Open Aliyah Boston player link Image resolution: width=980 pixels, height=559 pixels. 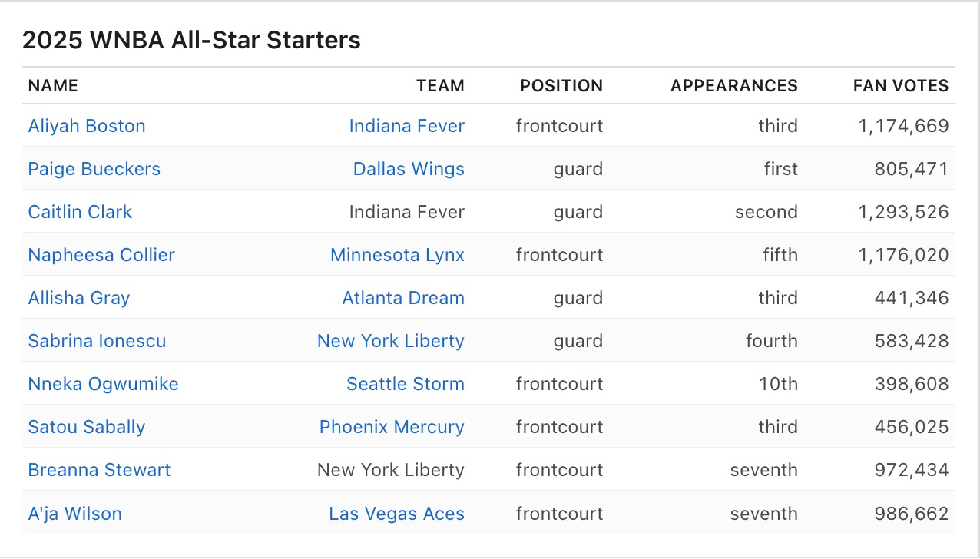87,126
